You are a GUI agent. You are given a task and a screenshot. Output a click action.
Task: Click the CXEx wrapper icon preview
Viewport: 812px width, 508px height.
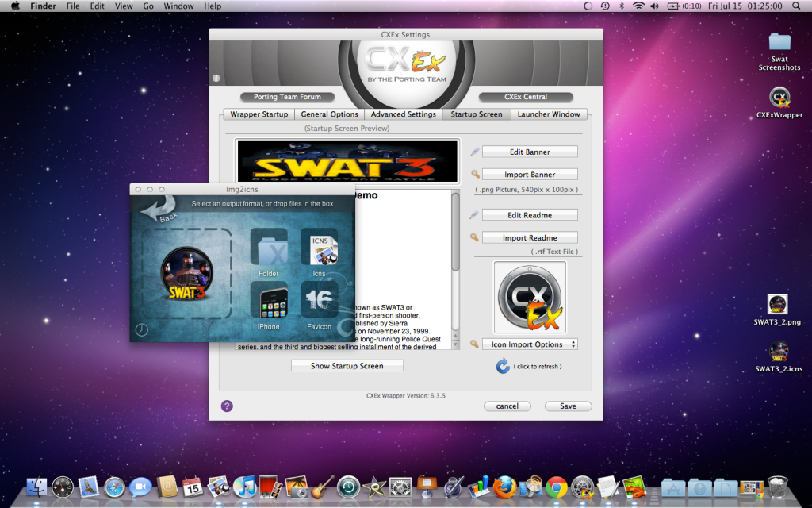pos(530,298)
